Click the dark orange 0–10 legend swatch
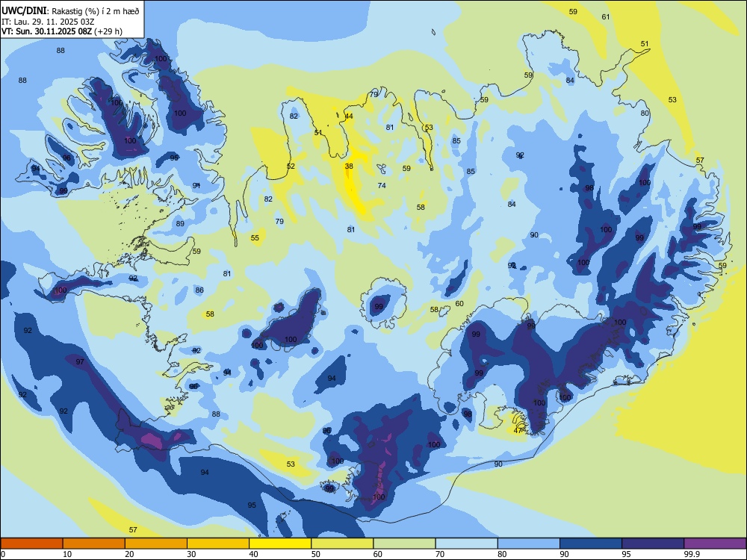 (31, 544)
